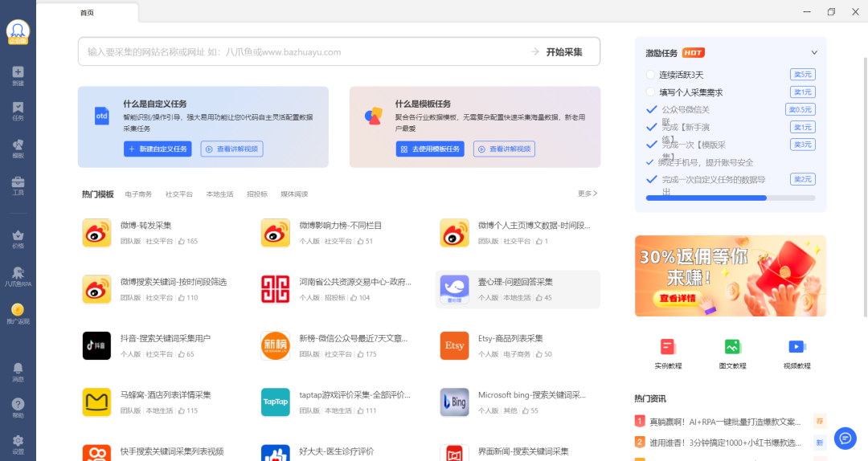
Task: Open the 新榜-微信公众号 template icon
Action: pos(275,345)
